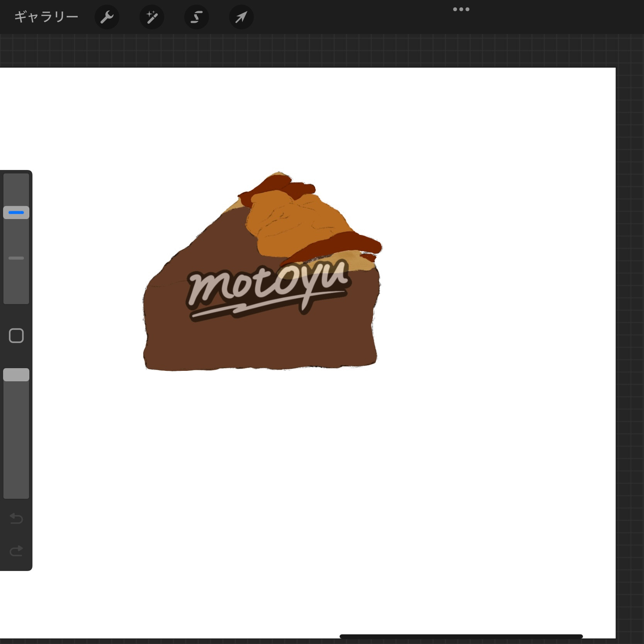Activate the Selection S-ribbon tool
The image size is (644, 644).
197,17
